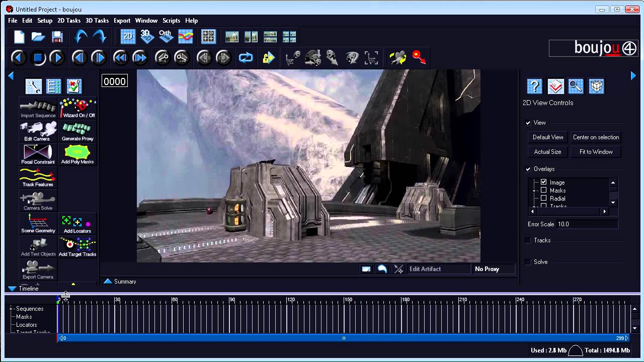Jump to the first frame
644x362 pixels.
point(120,58)
